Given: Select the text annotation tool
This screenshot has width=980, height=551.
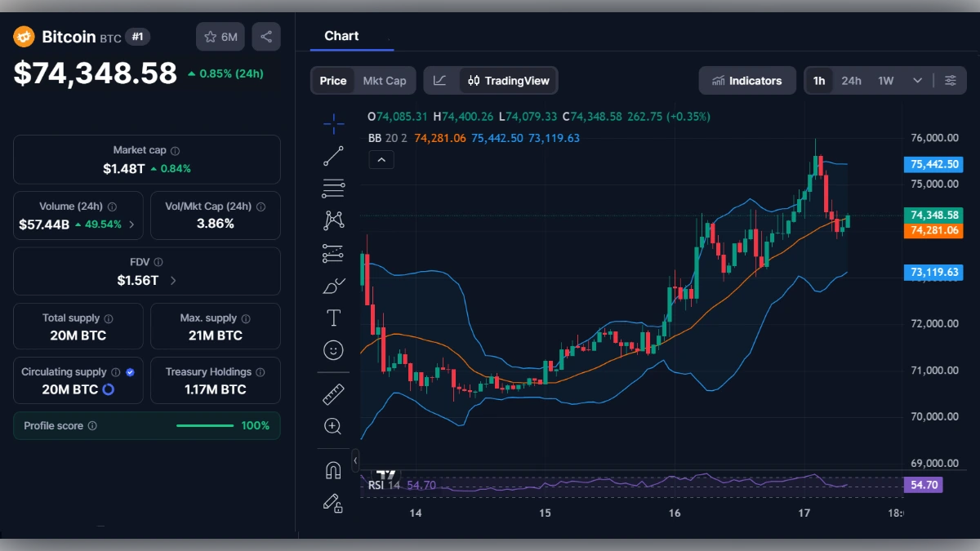Looking at the screenshot, I should [333, 318].
